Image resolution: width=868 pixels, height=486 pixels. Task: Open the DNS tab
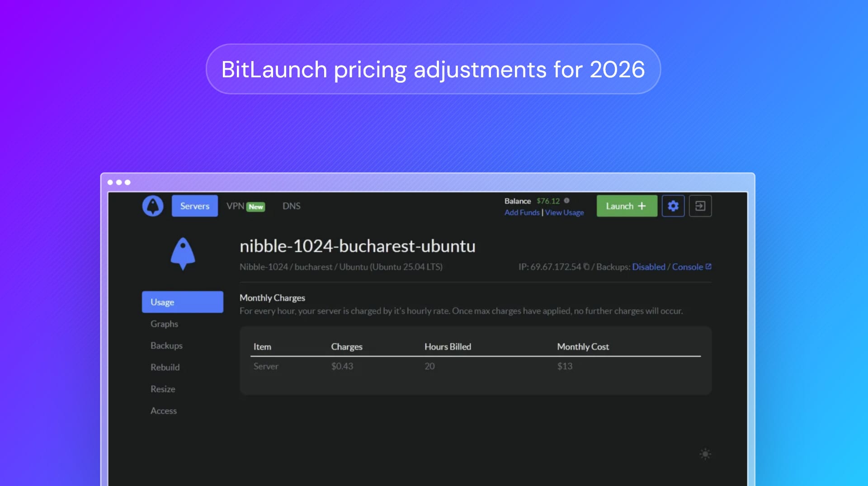point(292,206)
